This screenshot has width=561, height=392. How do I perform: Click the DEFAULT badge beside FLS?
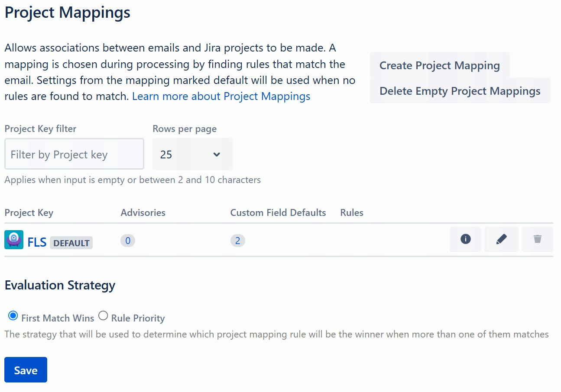(71, 243)
